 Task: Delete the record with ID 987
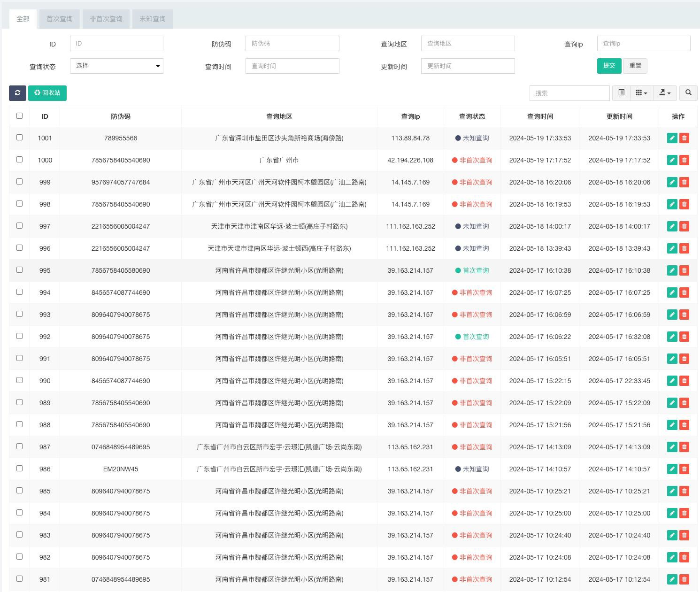684,447
